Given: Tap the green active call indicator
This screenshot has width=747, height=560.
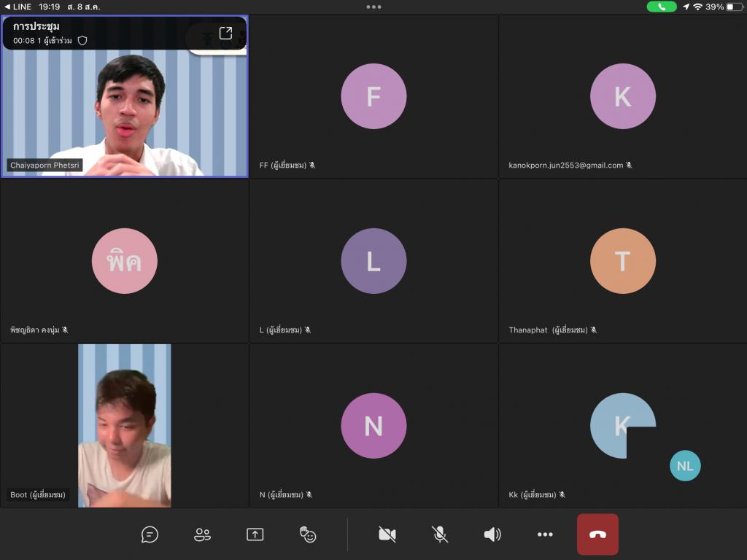Looking at the screenshot, I should [x=661, y=7].
